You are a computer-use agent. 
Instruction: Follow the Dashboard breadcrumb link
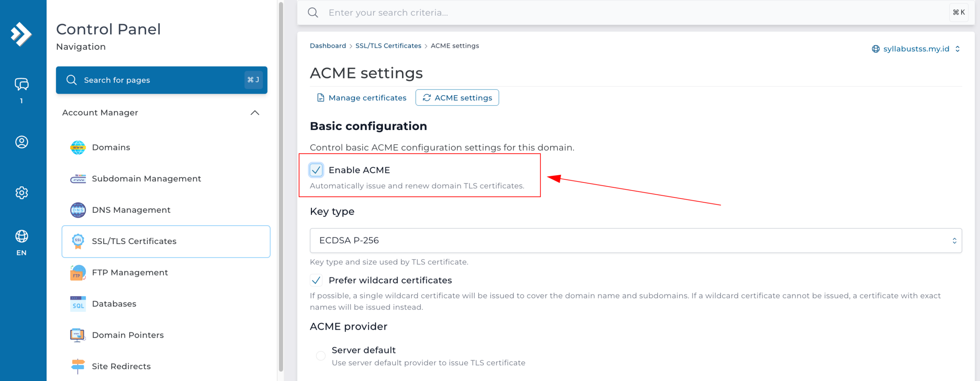[x=328, y=46]
